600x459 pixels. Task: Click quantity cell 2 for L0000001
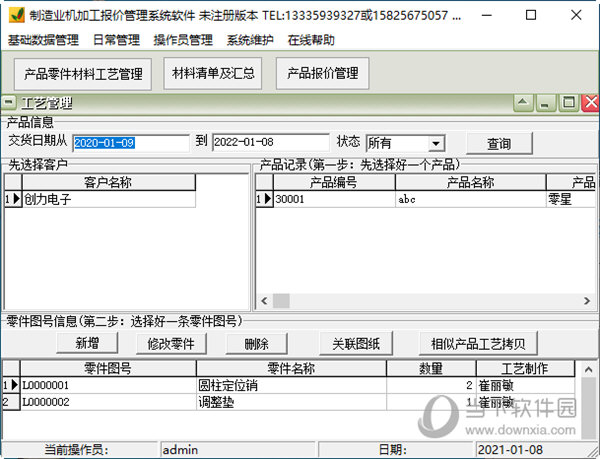pyautogui.click(x=431, y=385)
